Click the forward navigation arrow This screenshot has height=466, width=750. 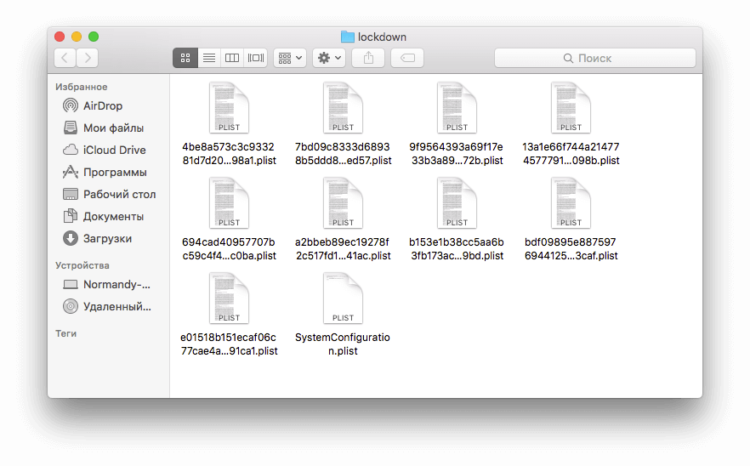click(88, 58)
